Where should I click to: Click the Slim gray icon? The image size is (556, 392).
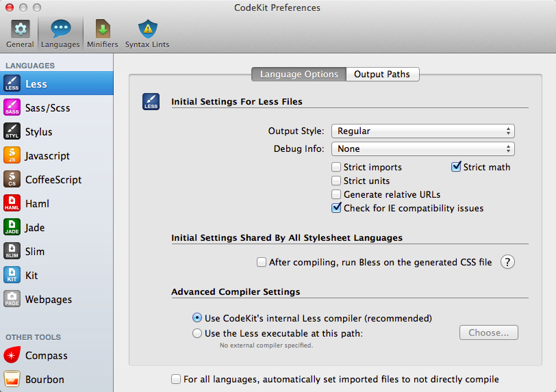coord(12,251)
